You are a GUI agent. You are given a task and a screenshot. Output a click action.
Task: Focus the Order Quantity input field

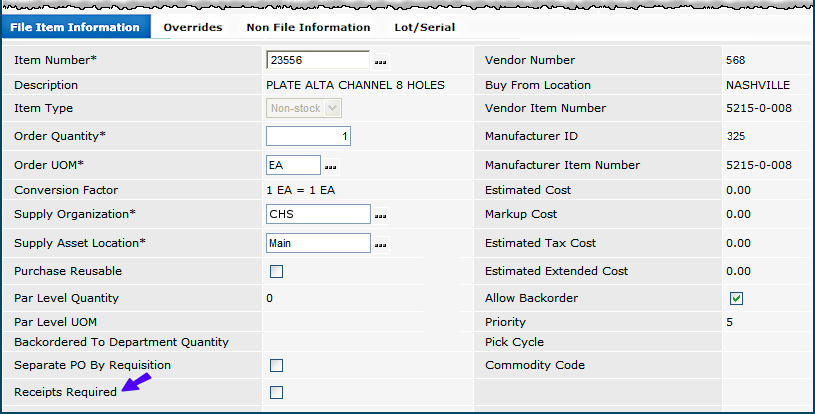(x=308, y=136)
